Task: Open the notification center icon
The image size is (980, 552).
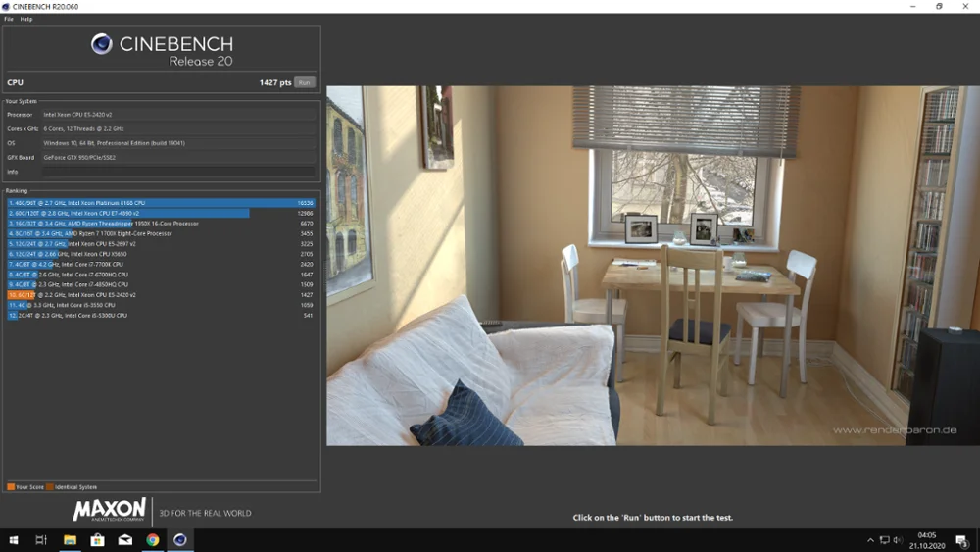Action: [962, 540]
